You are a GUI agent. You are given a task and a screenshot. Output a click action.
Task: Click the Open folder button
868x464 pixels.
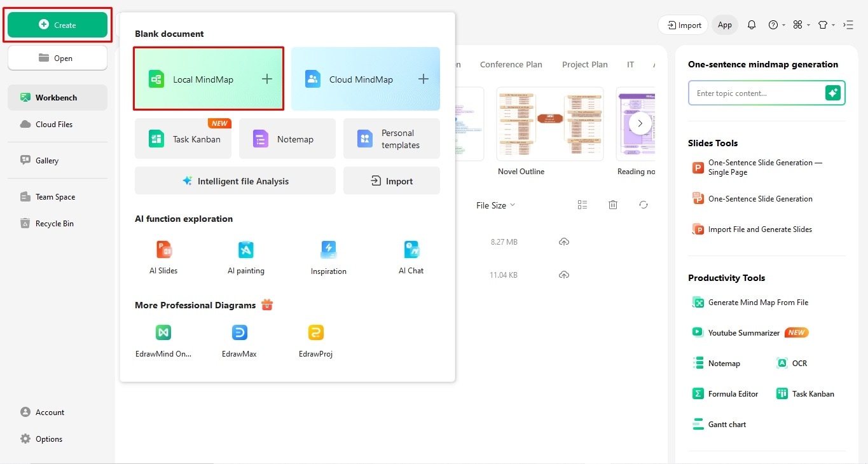click(x=57, y=58)
